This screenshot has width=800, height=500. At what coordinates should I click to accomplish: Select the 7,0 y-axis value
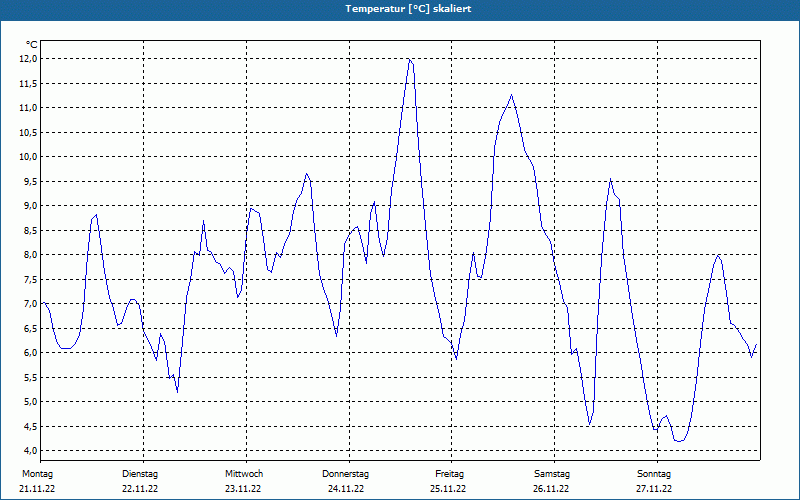(31, 304)
